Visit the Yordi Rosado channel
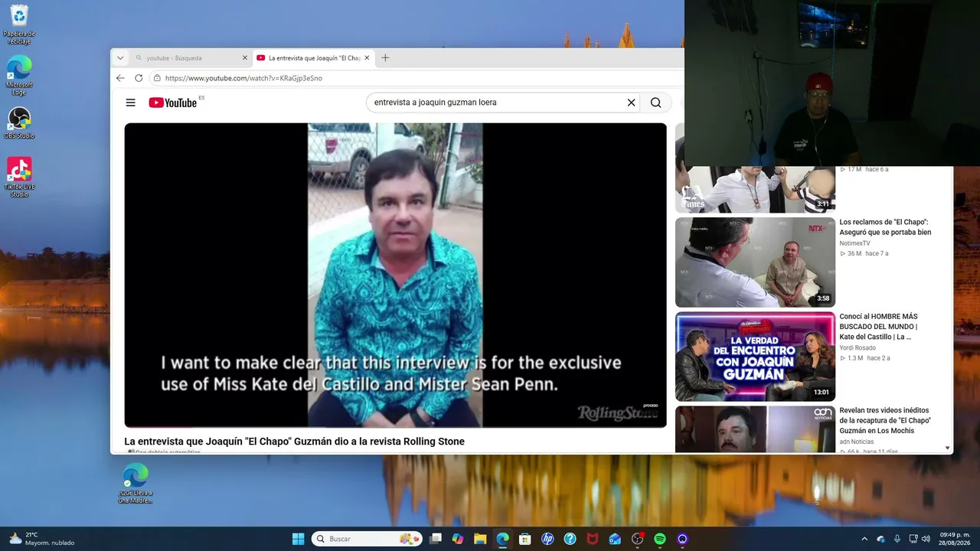The height and width of the screenshot is (551, 980). click(x=857, y=348)
